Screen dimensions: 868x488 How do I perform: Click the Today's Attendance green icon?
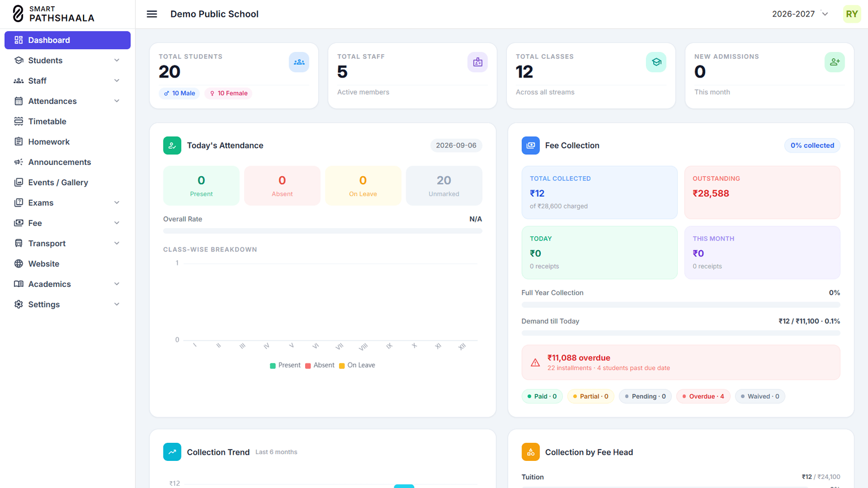pyautogui.click(x=172, y=146)
